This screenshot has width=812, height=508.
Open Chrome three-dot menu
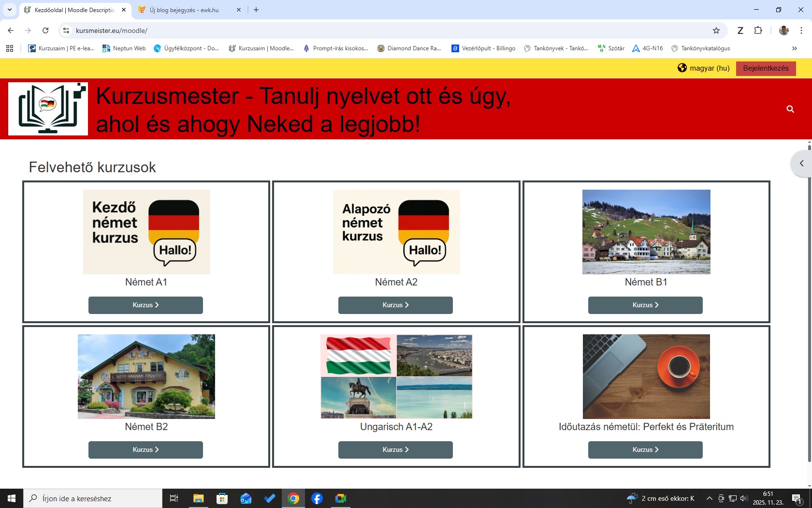(x=801, y=30)
